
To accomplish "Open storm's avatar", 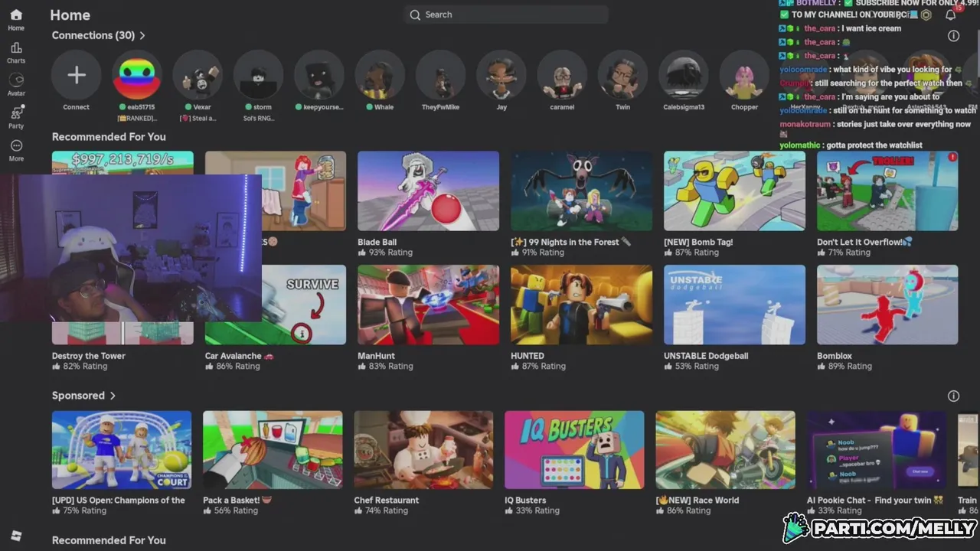I will click(258, 75).
